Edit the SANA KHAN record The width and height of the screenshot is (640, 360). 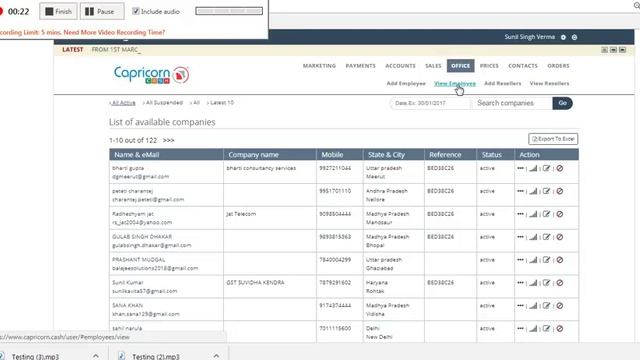click(547, 305)
